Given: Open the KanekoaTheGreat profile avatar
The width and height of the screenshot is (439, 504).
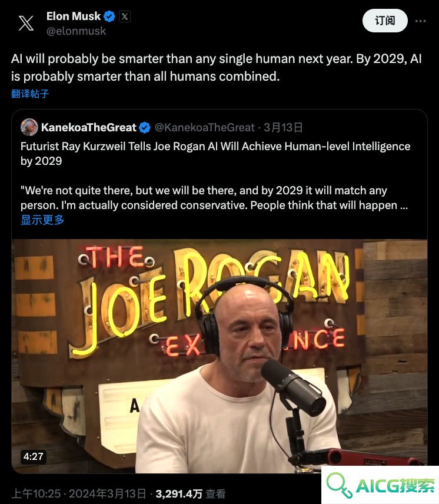Looking at the screenshot, I should click(x=29, y=127).
